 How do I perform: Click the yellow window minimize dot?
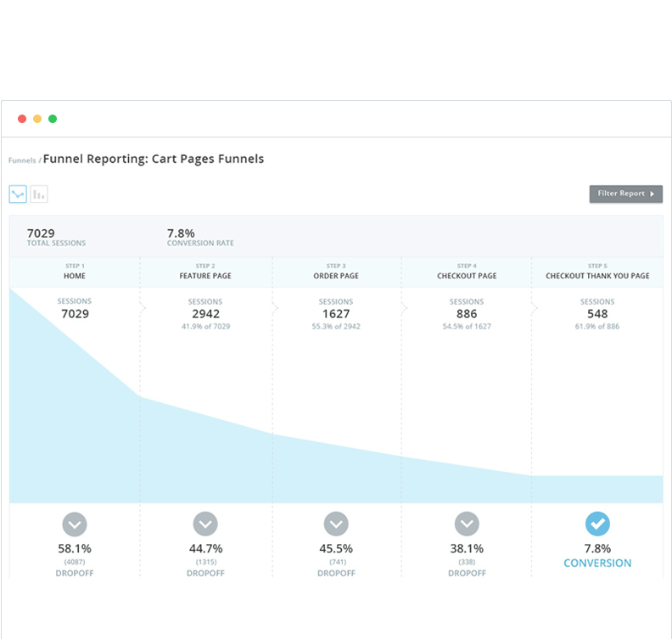pyautogui.click(x=37, y=119)
